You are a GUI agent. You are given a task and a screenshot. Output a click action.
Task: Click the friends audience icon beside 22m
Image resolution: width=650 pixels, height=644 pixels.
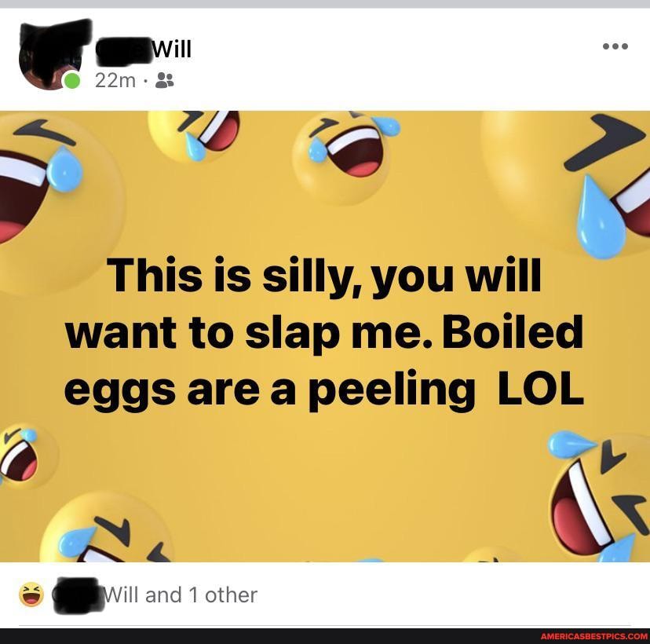tap(165, 79)
